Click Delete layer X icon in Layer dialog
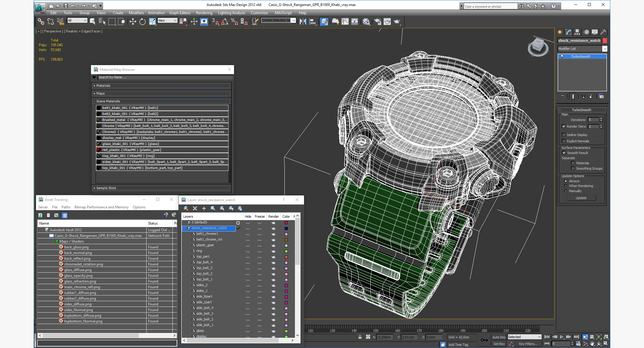 click(x=195, y=208)
